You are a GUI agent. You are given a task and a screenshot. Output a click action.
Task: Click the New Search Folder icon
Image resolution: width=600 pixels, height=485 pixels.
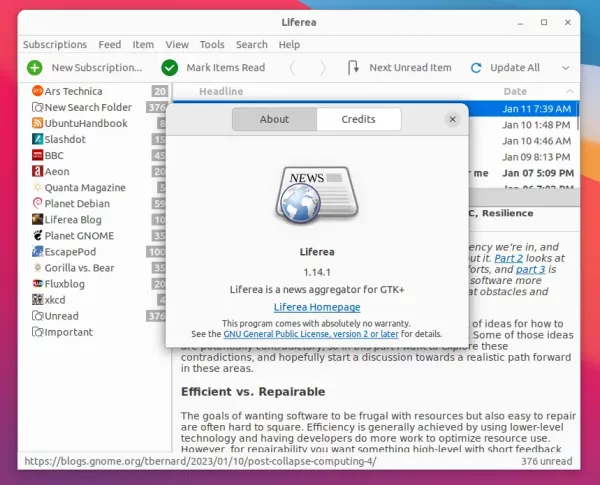tap(37, 107)
